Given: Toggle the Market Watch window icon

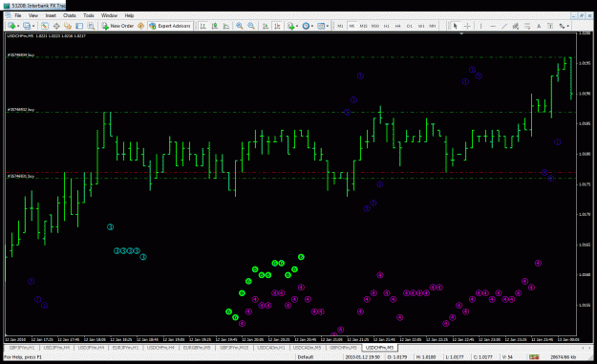Looking at the screenshot, I should pyautogui.click(x=45, y=26).
